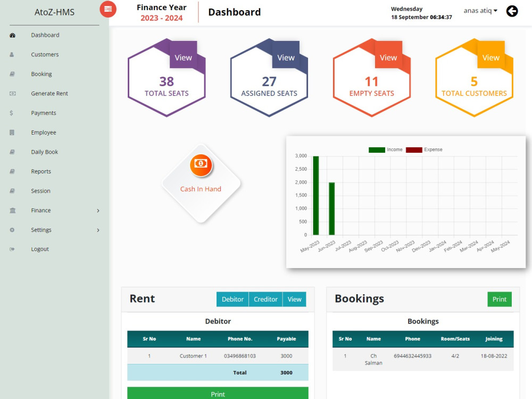Open the Reports menu item
532x399 pixels.
tap(41, 171)
